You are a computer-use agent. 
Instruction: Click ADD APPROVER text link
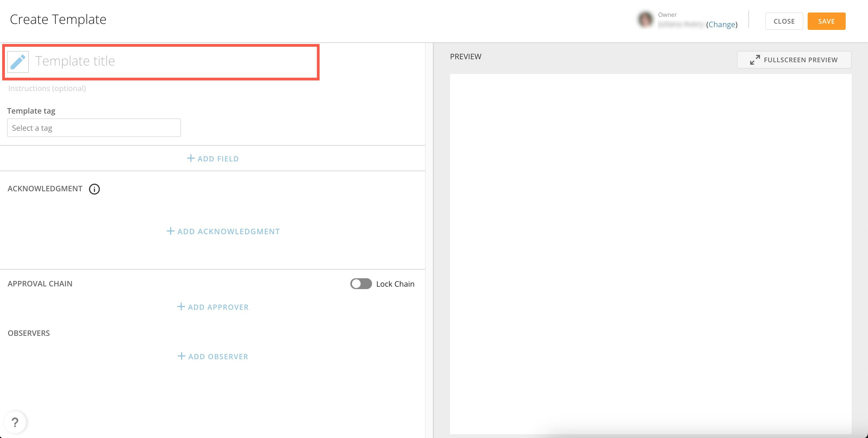218,307
